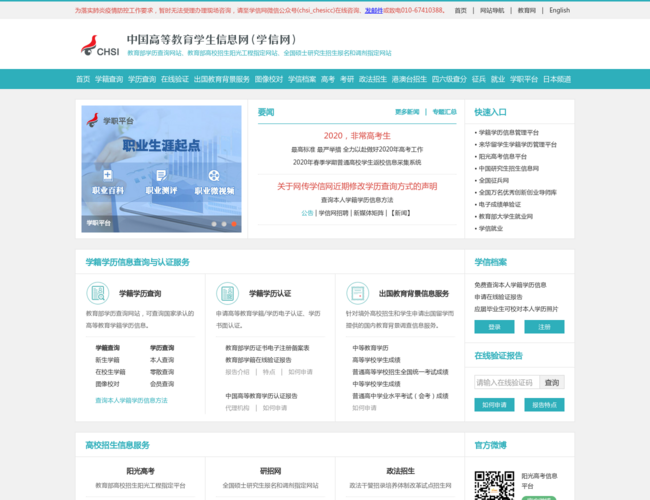Open 学籍学历信息管理平台 quick link

(509, 133)
